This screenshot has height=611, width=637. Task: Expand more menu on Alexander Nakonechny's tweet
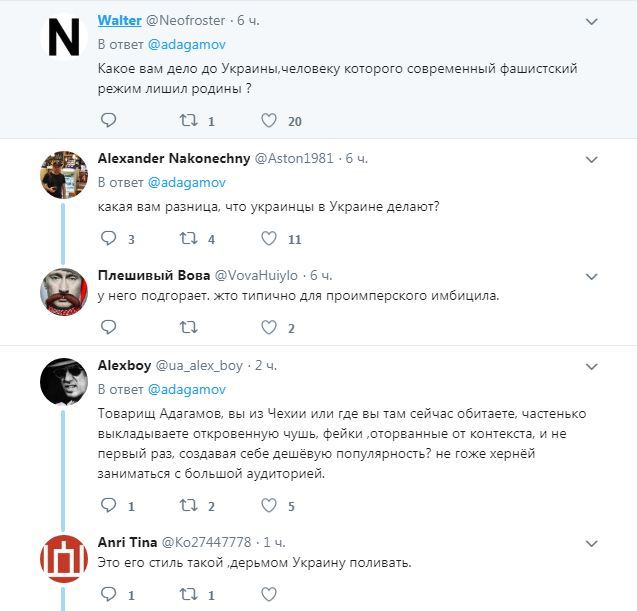tap(592, 159)
